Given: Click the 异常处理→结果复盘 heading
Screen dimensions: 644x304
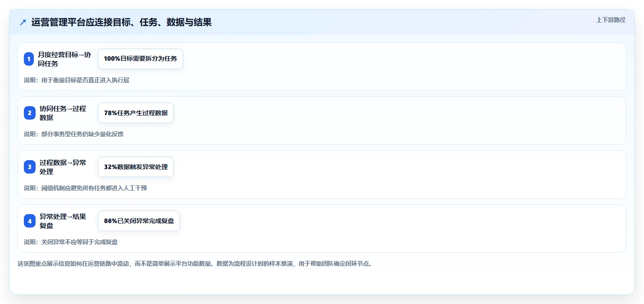Looking at the screenshot, I should [x=63, y=221].
